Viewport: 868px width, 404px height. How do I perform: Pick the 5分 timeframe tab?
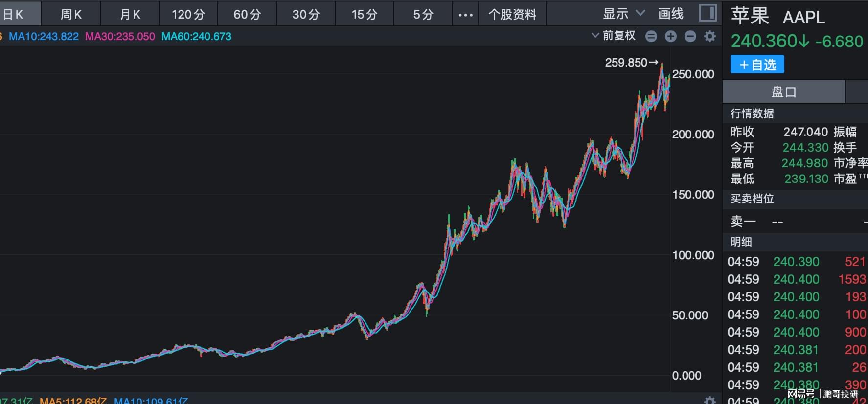[x=423, y=14]
